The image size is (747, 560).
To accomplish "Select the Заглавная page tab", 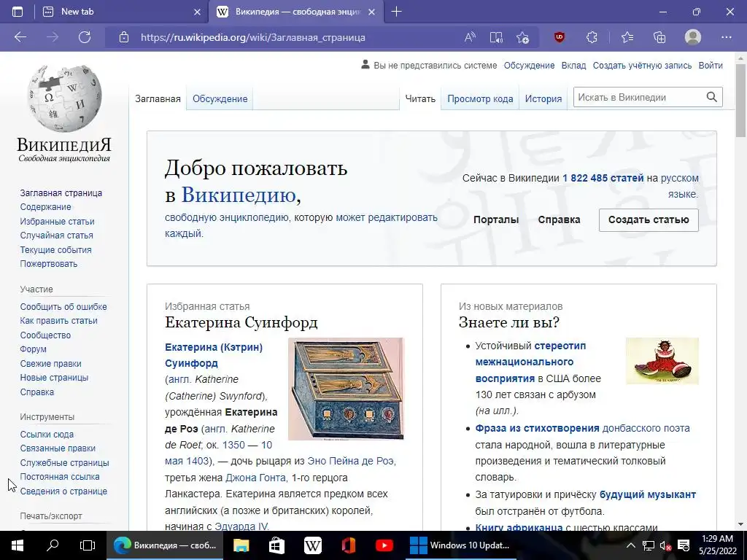I will 158,98.
